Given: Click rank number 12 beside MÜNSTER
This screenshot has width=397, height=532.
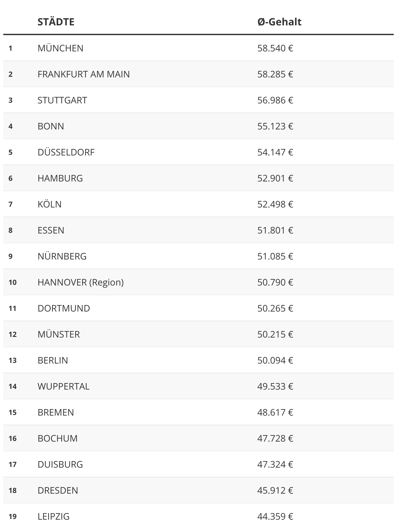Looking at the screenshot, I should pos(13,334).
